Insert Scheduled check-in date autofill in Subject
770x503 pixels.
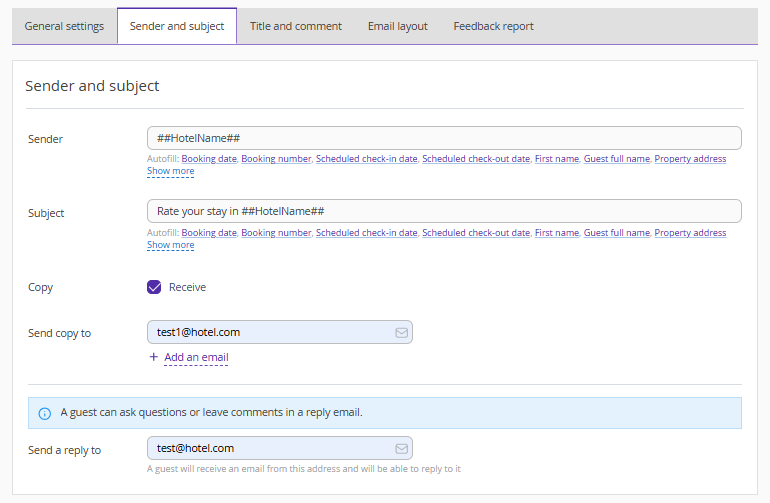(366, 233)
